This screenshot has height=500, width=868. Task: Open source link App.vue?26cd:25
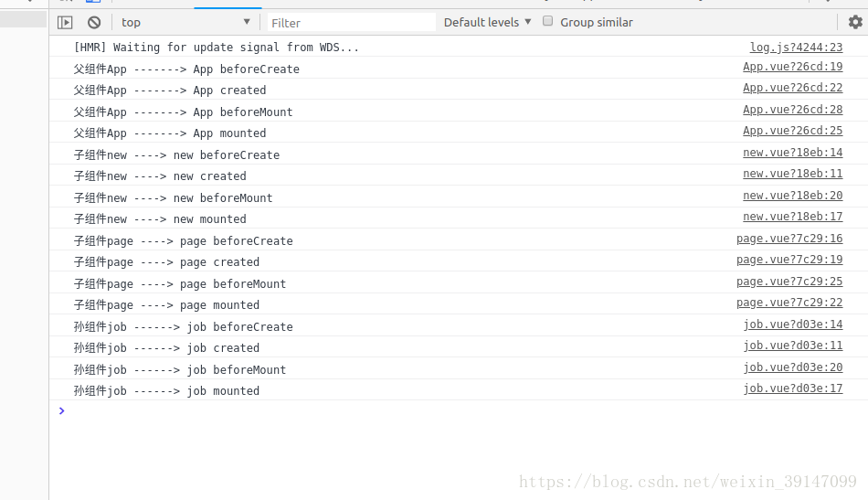(x=793, y=131)
